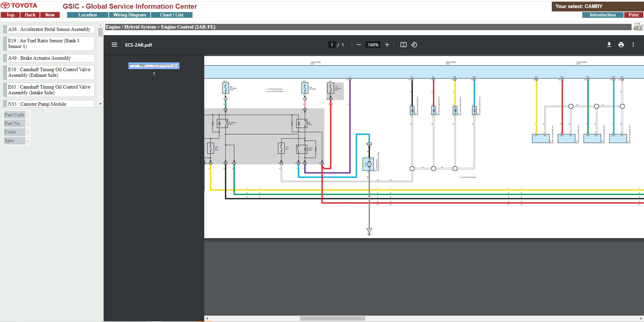The image size is (644, 322).
Task: Click the Spec label
Action: coord(14,141)
